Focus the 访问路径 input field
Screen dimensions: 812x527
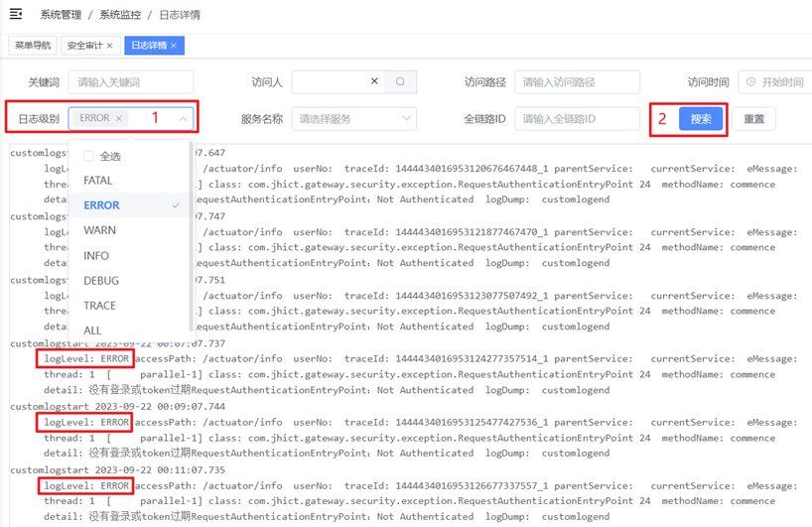[x=578, y=81]
